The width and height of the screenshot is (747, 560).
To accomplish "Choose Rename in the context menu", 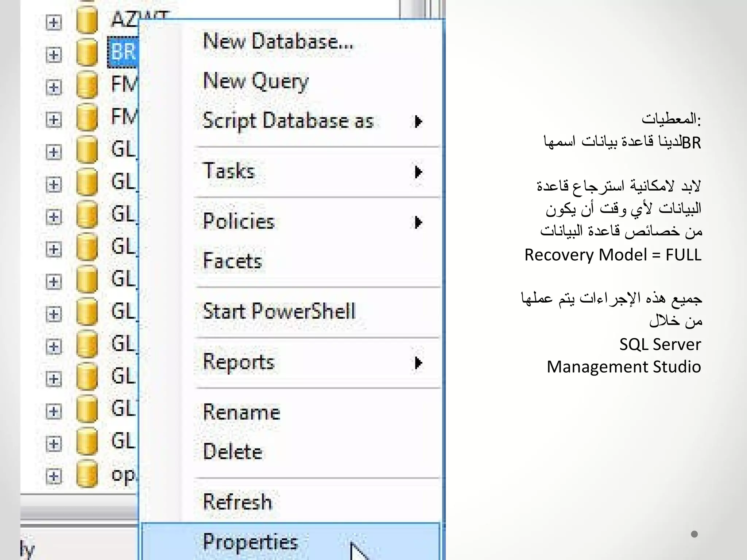I will tap(291, 412).
